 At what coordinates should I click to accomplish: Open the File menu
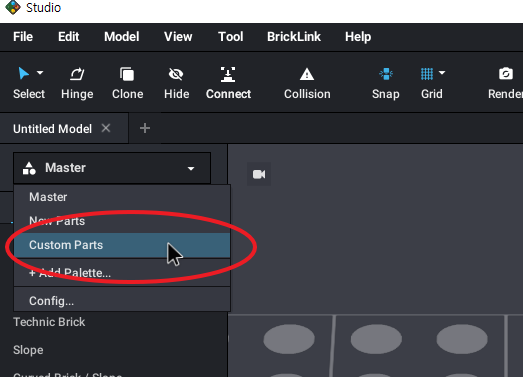coord(23,37)
